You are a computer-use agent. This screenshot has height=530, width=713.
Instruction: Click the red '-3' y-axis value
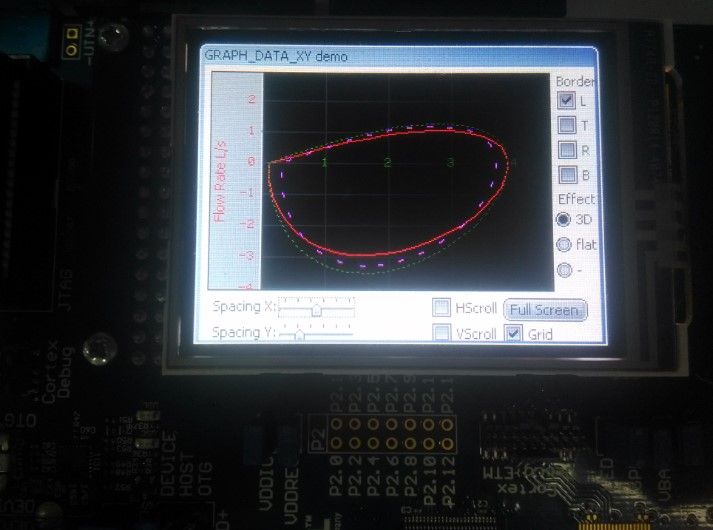[247, 255]
